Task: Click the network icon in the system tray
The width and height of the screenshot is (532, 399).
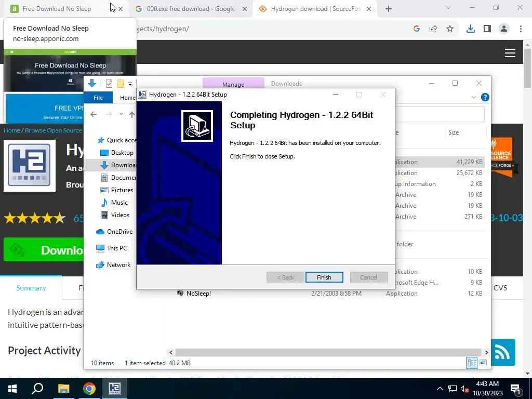Action: point(453,389)
